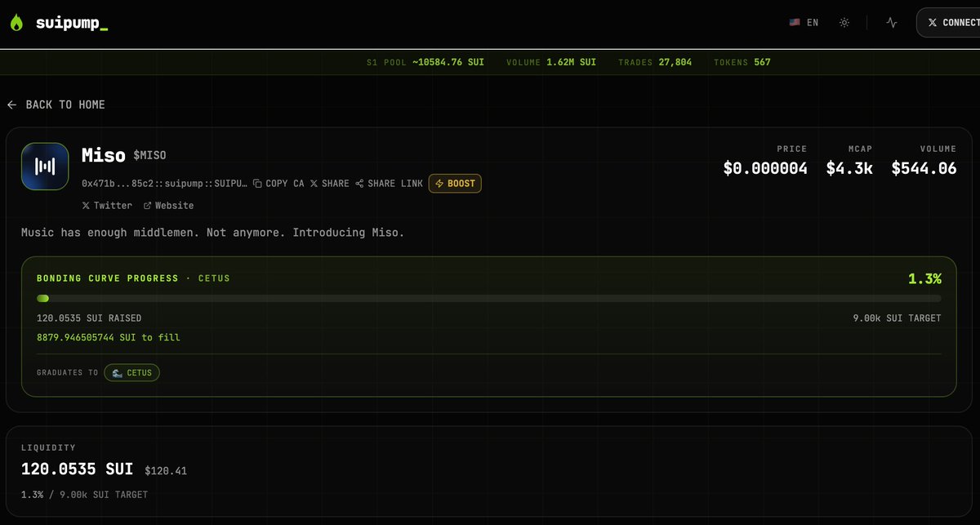Click the yellow BOOST button
The height and width of the screenshot is (525, 980).
[455, 184]
